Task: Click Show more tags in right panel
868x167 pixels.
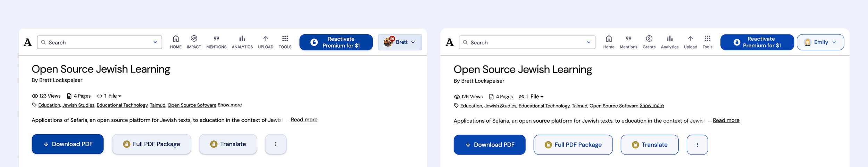Action: (652, 106)
